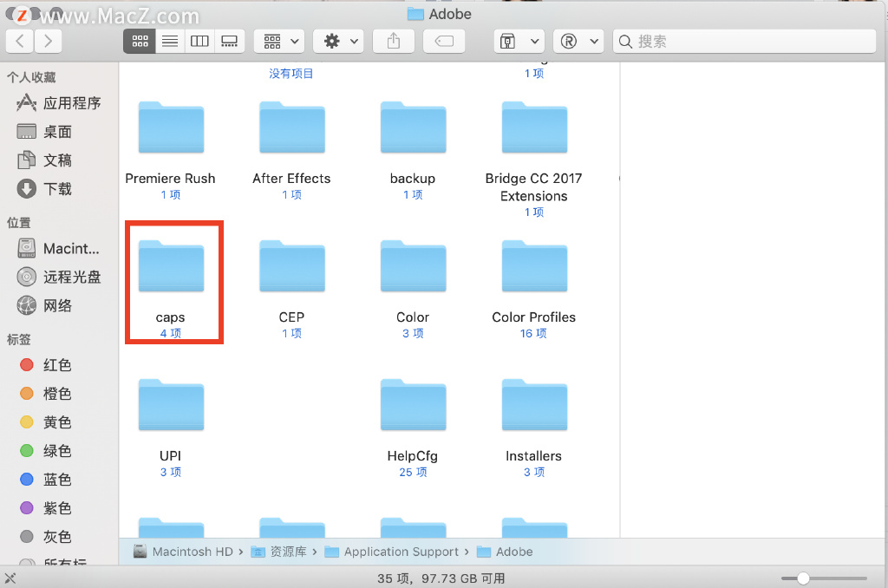Viewport: 888px width, 588px height.
Task: Click Adobe in the path bar
Action: point(506,552)
